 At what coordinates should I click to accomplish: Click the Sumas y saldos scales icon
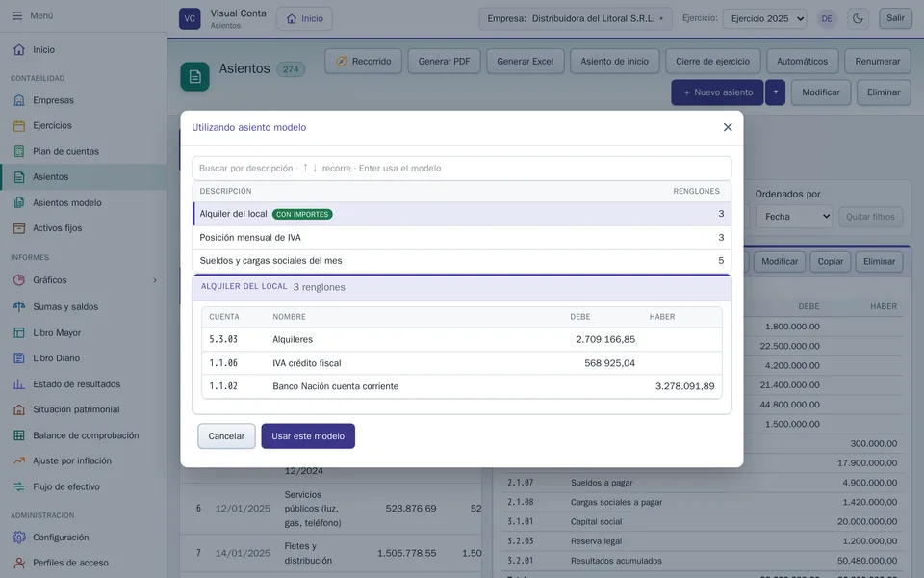(19, 306)
